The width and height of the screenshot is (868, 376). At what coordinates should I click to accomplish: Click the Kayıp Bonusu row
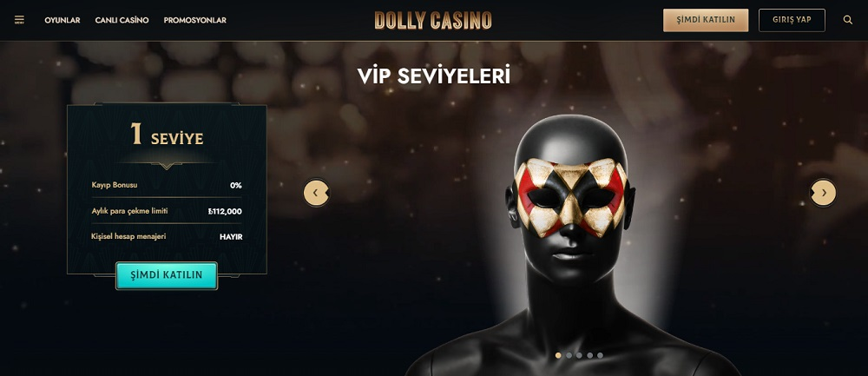167,185
